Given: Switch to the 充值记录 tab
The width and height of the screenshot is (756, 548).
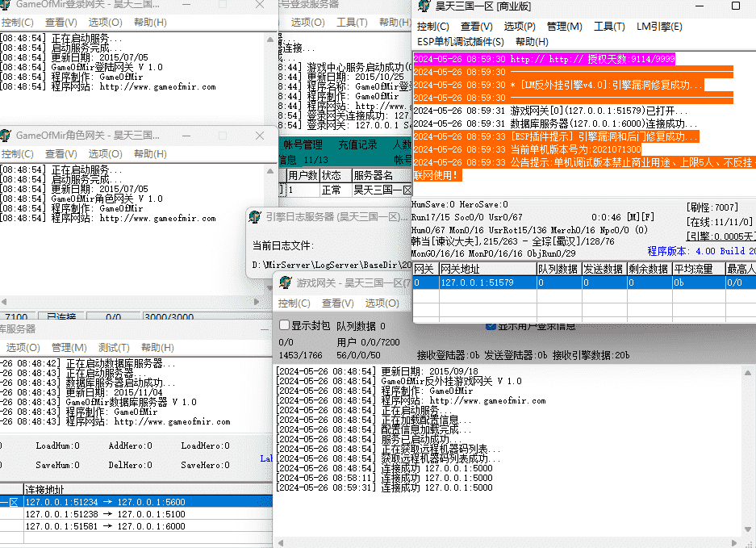Looking at the screenshot, I should 357,144.
